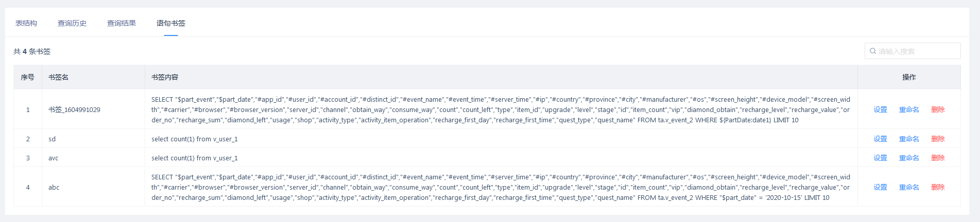This screenshot has width=980, height=222.
Task: Click the 书签名 column header
Action: (59, 77)
